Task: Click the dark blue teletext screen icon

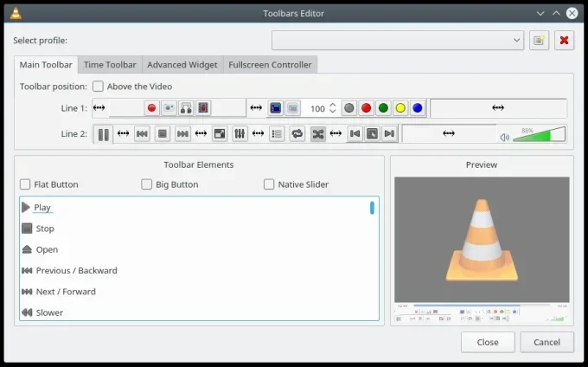Action: pos(275,108)
